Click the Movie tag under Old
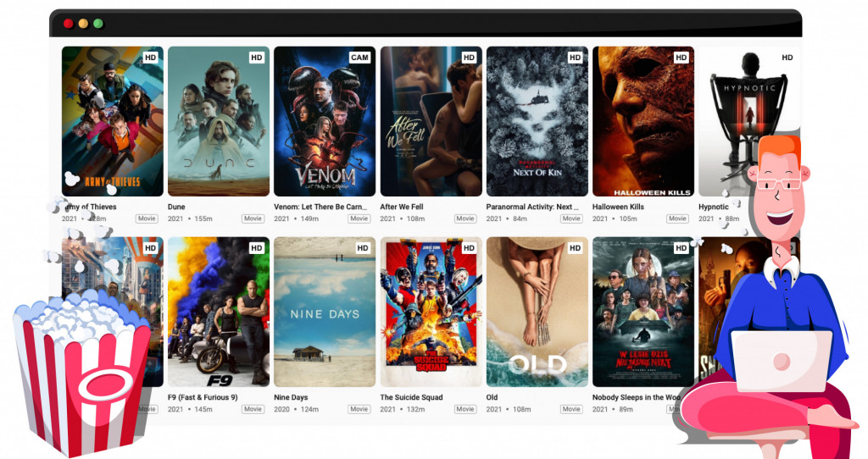 (x=571, y=409)
